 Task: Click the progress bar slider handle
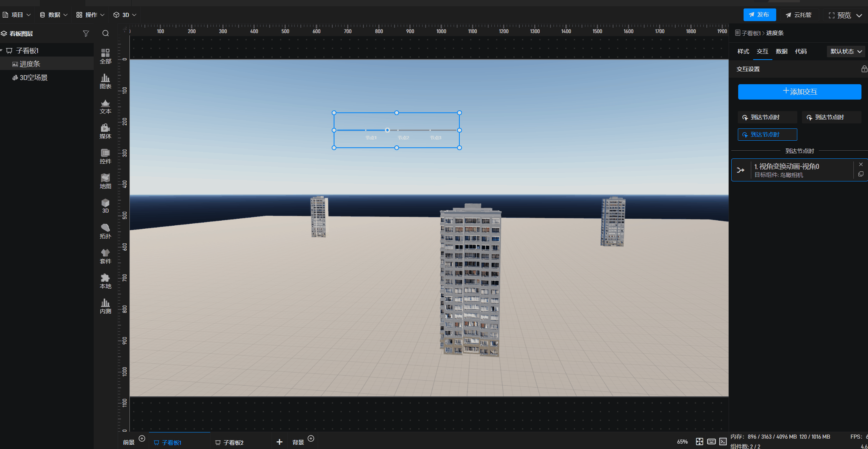point(387,130)
